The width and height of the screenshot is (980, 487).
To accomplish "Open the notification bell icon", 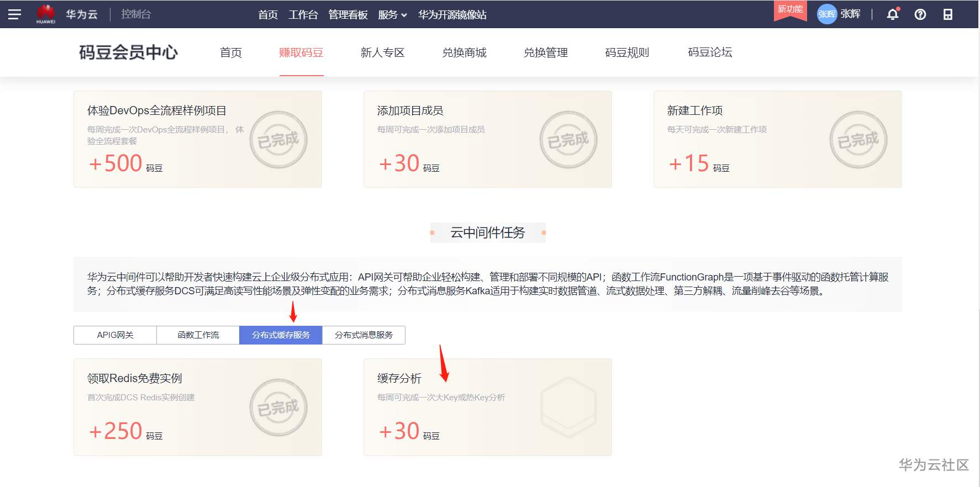I will coord(893,14).
